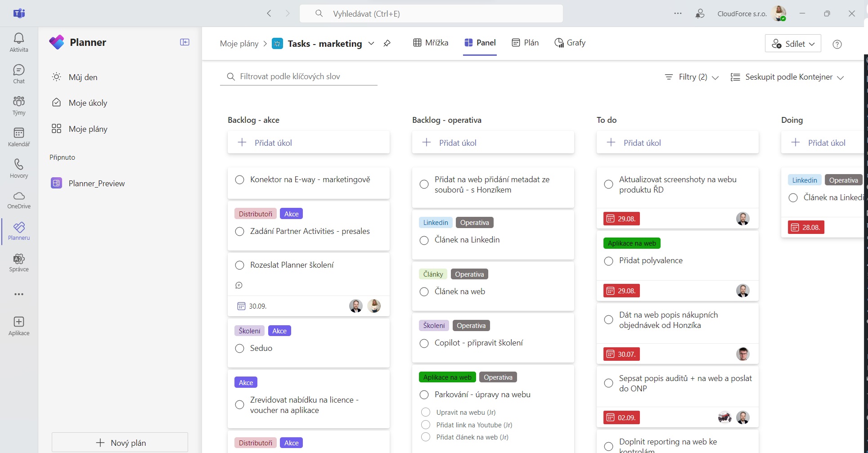Switch to the Plán view tab
The image size is (868, 453).
pyautogui.click(x=525, y=43)
